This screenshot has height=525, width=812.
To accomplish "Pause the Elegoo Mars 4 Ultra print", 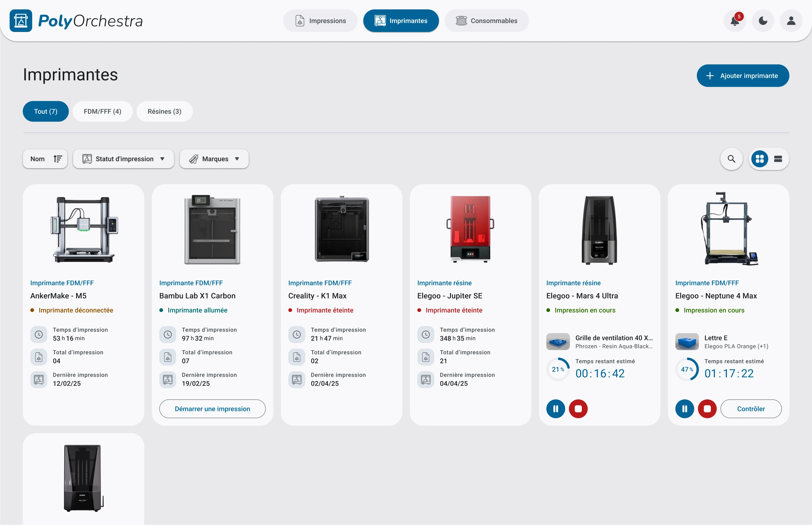I will click(556, 409).
